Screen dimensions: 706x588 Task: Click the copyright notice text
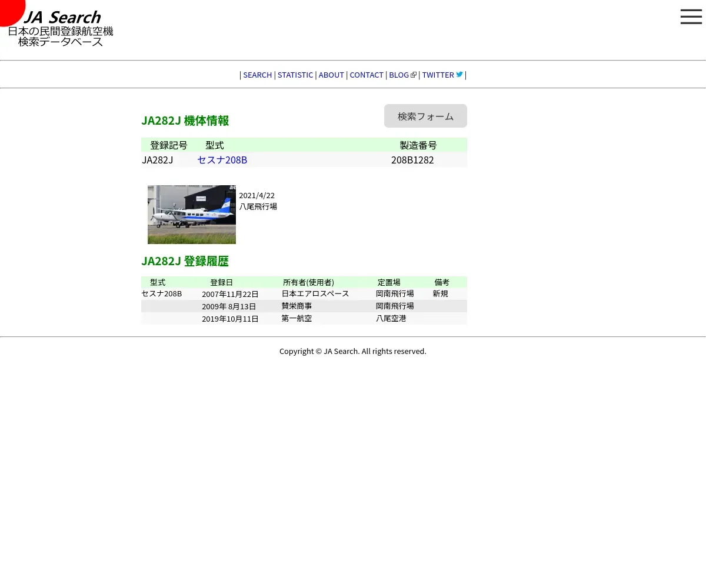353,351
